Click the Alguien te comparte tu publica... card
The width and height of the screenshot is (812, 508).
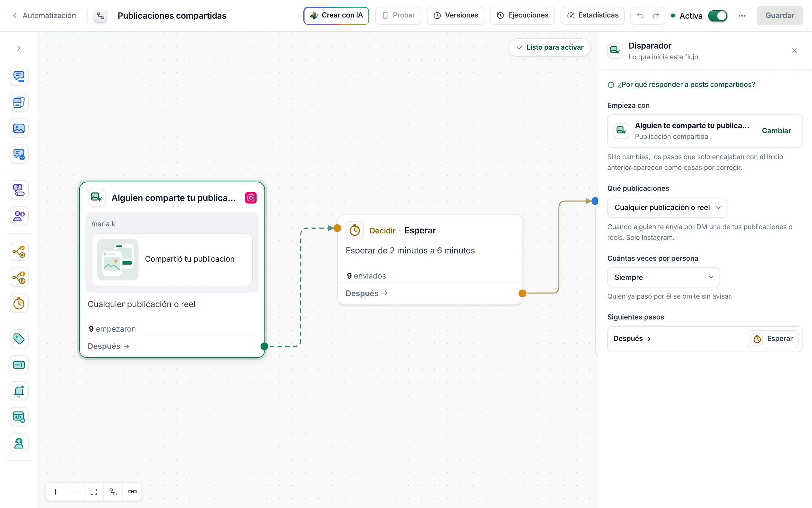pos(705,131)
